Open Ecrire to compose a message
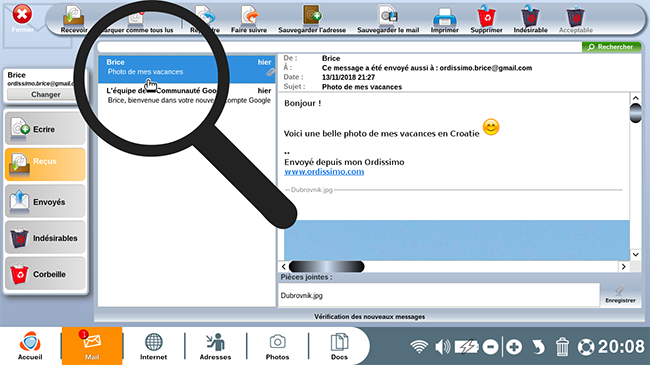This screenshot has height=365, width=650. tap(45, 129)
